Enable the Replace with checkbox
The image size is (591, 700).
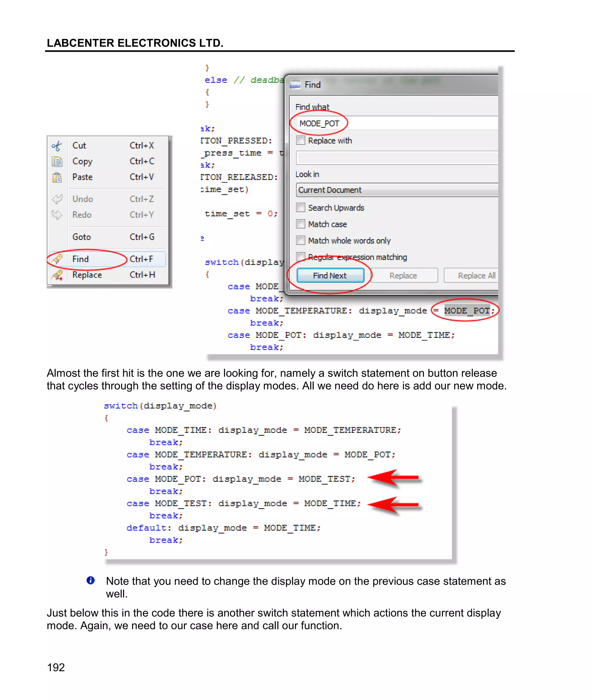(300, 140)
